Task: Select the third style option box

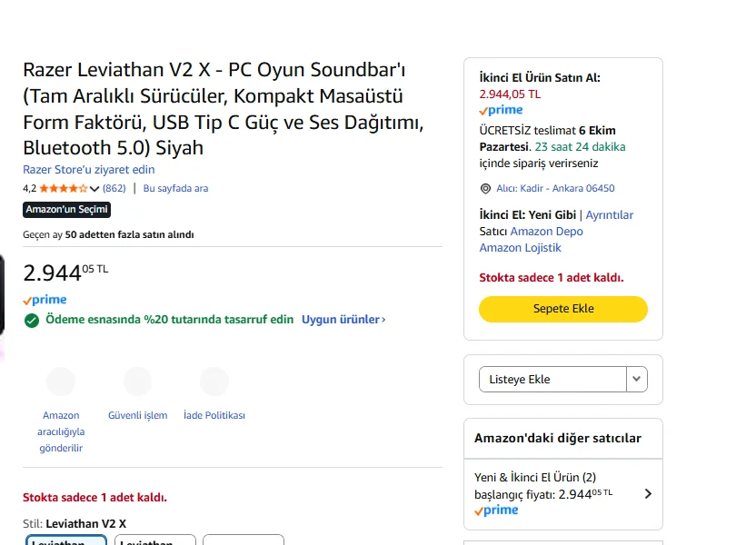Action: [244, 540]
